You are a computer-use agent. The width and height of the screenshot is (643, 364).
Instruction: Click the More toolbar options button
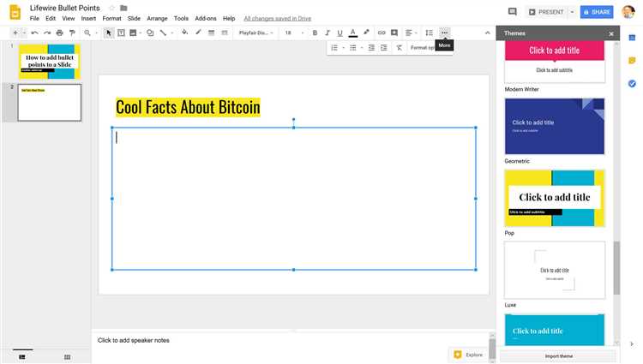444,33
